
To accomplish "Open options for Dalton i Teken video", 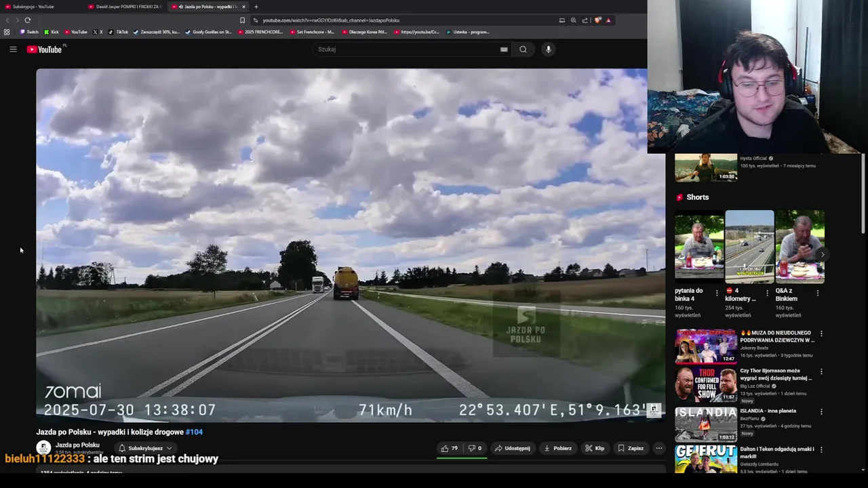I will (821, 449).
